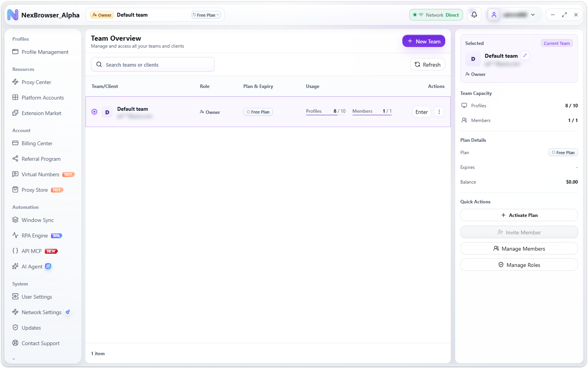The height and width of the screenshot is (368, 588).
Task: Create a New Team
Action: (424, 41)
